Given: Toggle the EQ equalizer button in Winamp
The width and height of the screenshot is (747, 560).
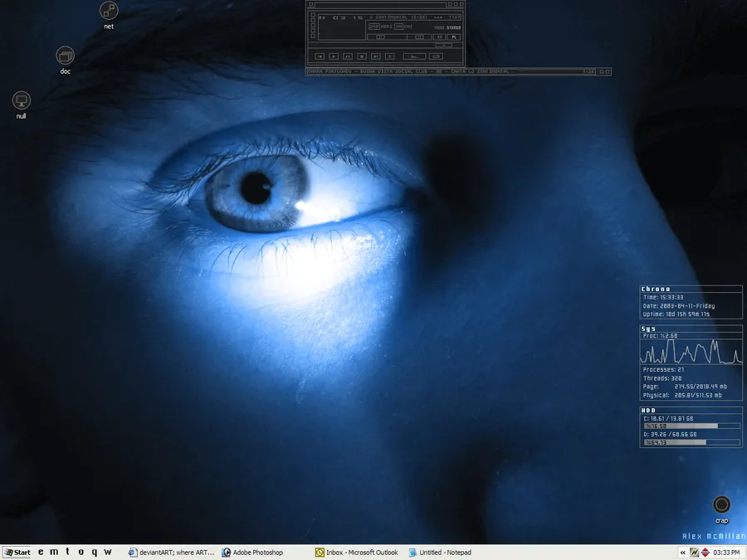Looking at the screenshot, I should (x=439, y=37).
